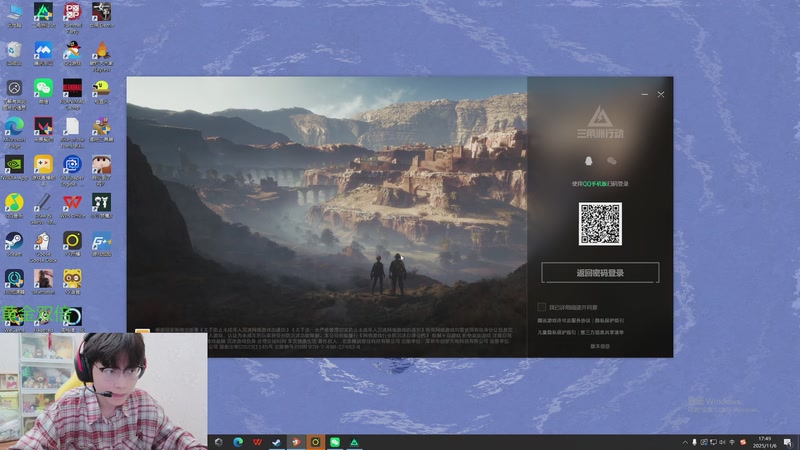Open 隐私保护指引 link
This screenshot has height=450, width=800.
609,320
